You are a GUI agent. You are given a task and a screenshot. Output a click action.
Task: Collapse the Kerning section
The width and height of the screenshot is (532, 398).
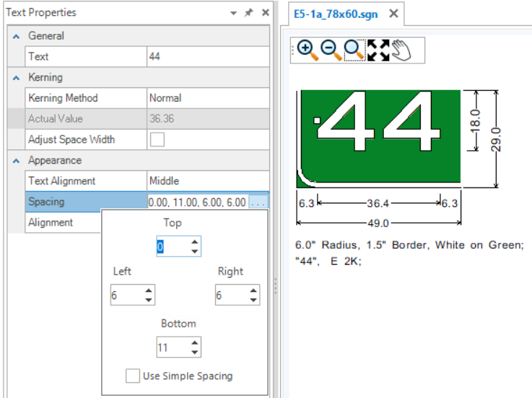point(16,78)
